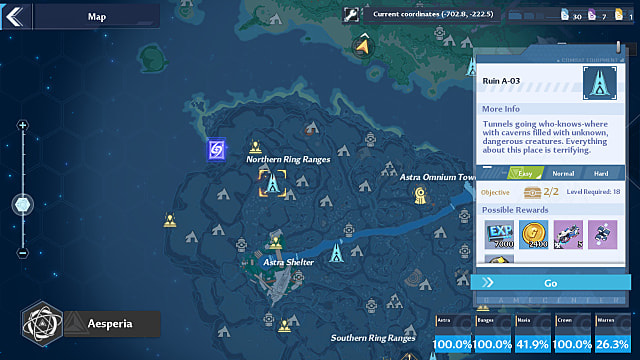This screenshot has height=360, width=640.
Task: Click the treasure chest objective icon
Action: pos(532,192)
